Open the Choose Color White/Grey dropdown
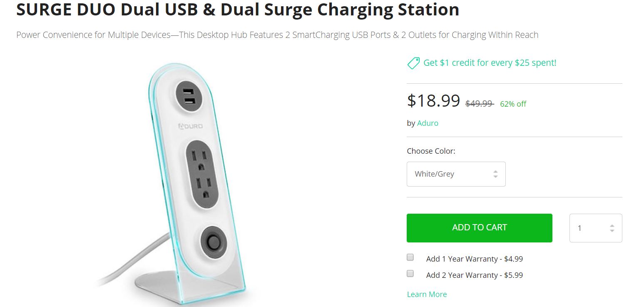Screen dimensions: 644x307 pyautogui.click(x=456, y=174)
